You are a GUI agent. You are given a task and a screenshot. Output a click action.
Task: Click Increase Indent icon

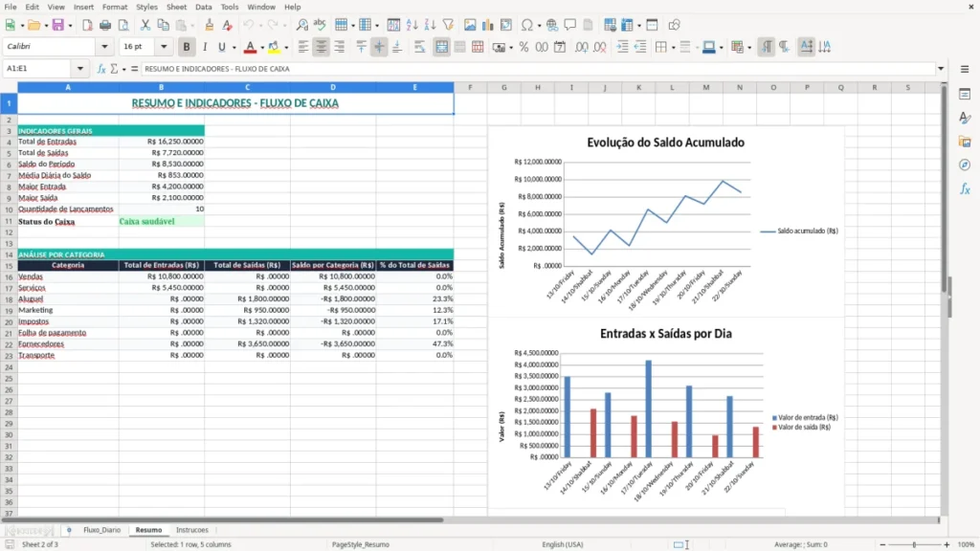[x=622, y=47]
